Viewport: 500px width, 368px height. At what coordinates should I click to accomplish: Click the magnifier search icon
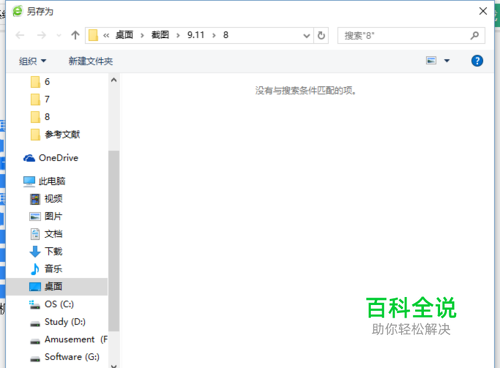tap(474, 35)
